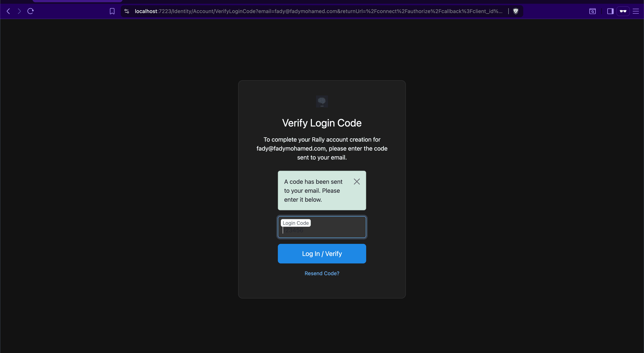Open the private glasses profile button

tap(623, 11)
